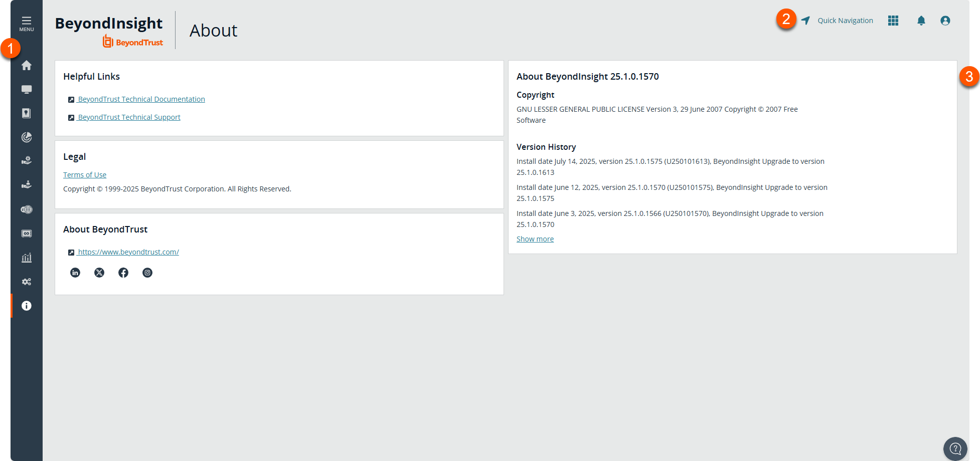Click the BeyondTrust logo
The width and height of the screenshot is (980, 461).
[x=133, y=42]
